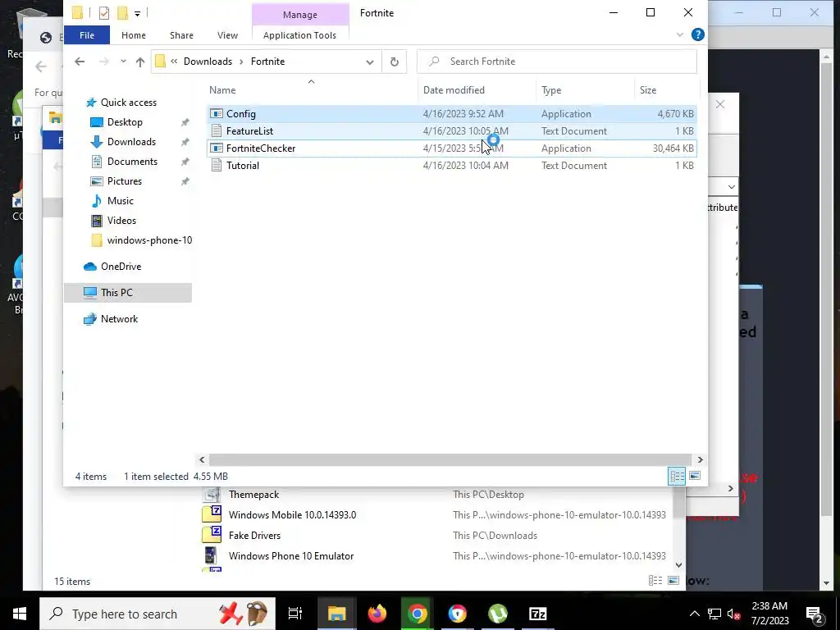This screenshot has height=630, width=840.
Task: Switch to the Home ribbon tab
Action: point(134,35)
